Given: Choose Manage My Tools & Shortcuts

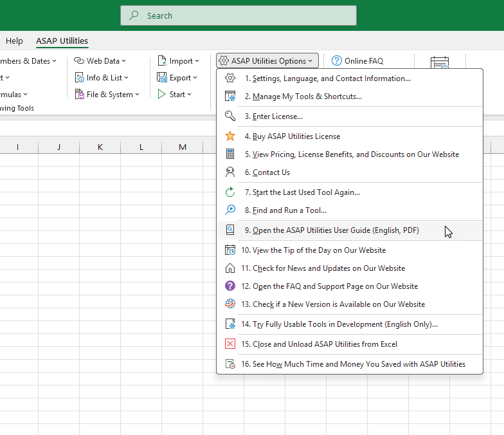Looking at the screenshot, I should click(x=350, y=97).
